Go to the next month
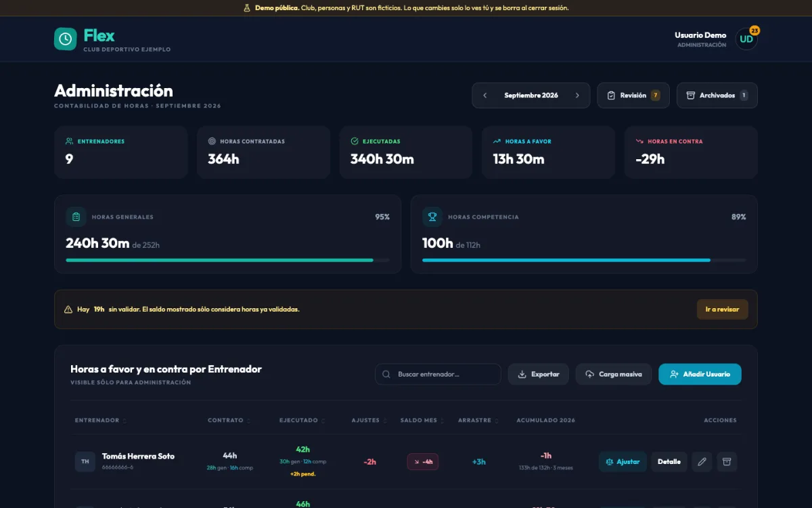The height and width of the screenshot is (508, 812). (577, 96)
